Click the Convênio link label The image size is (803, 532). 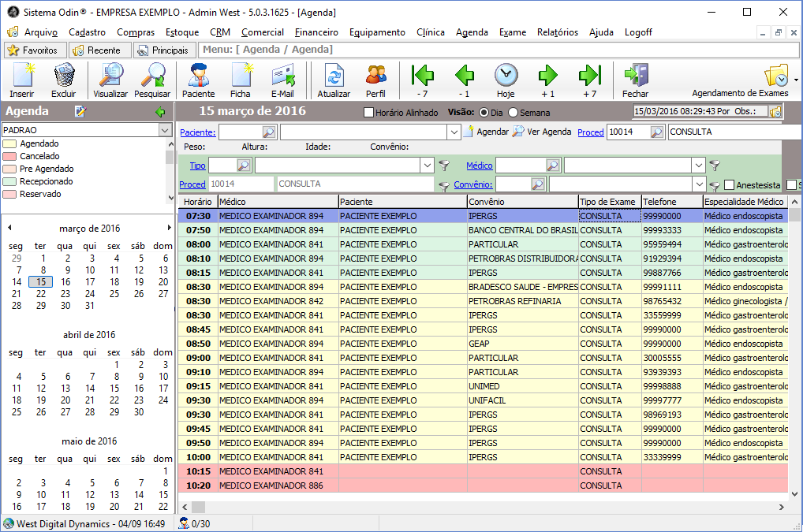pos(473,184)
